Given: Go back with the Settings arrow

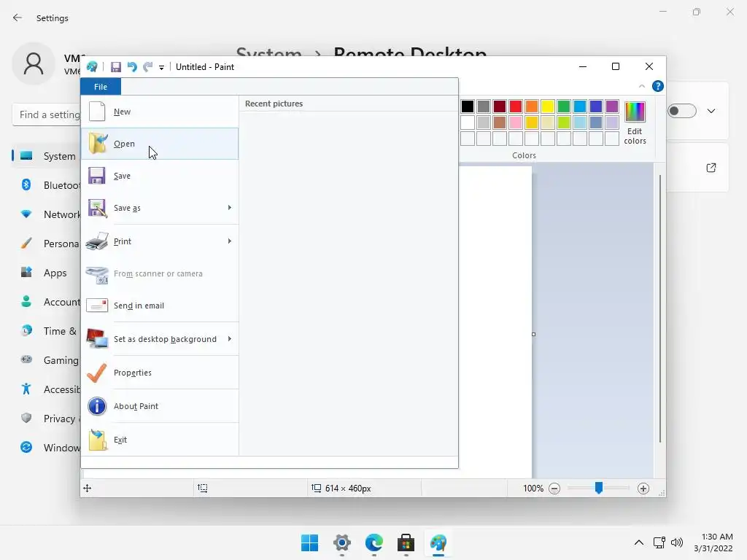Looking at the screenshot, I should click(18, 17).
